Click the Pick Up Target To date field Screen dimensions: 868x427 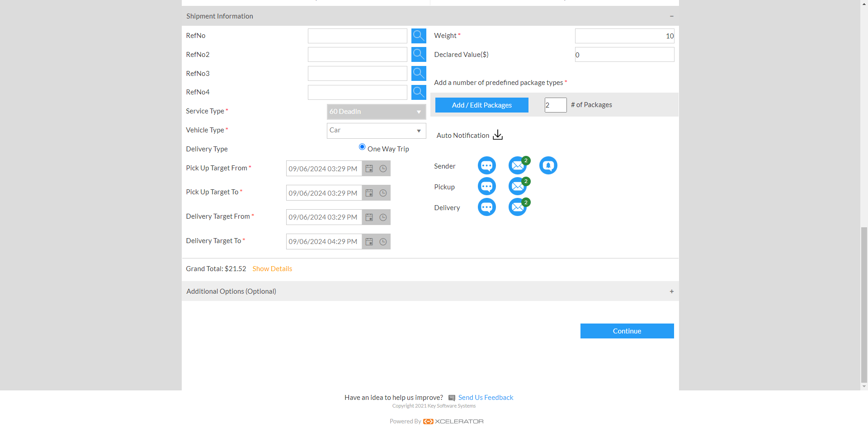pos(324,193)
